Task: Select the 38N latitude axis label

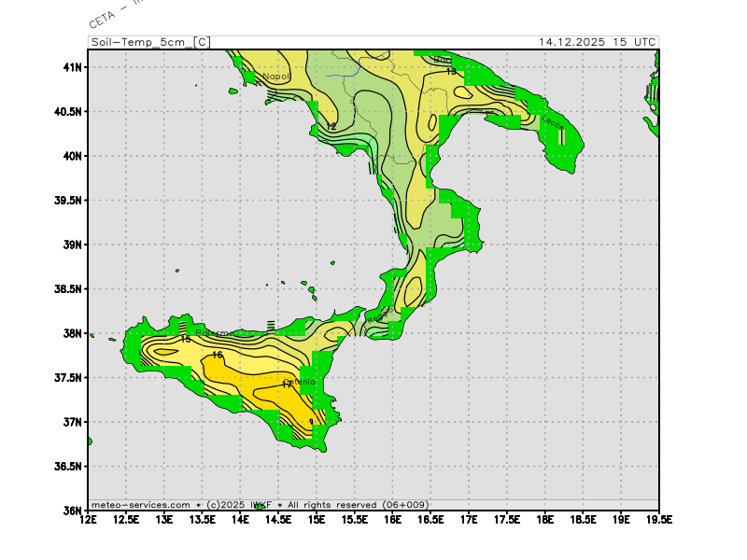Action: click(x=73, y=333)
